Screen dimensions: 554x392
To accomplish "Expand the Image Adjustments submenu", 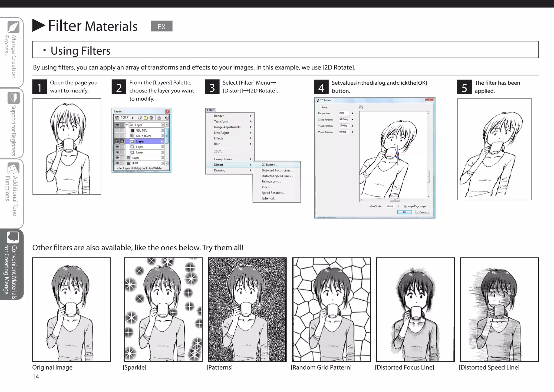I will (x=230, y=127).
